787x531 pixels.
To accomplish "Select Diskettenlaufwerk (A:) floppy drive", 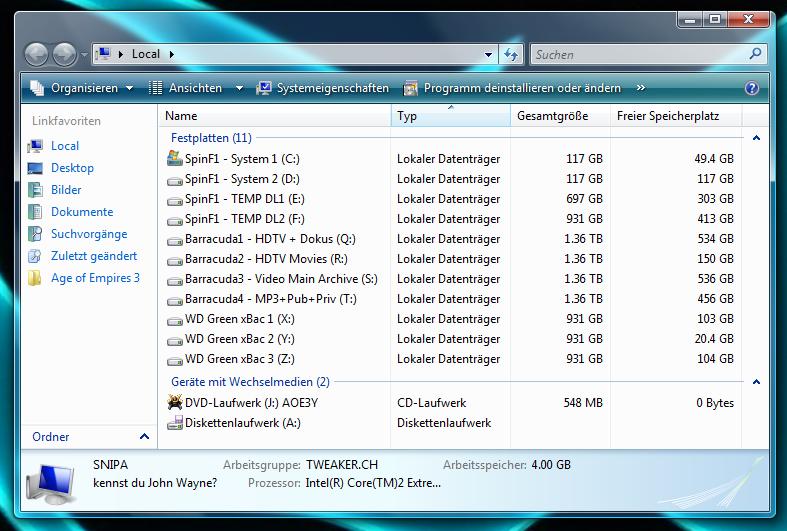I will (242, 423).
